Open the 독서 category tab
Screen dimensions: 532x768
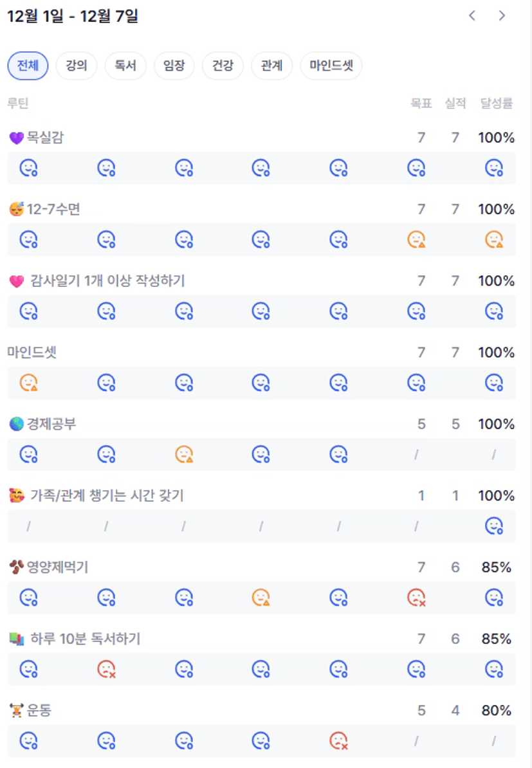pyautogui.click(x=125, y=66)
